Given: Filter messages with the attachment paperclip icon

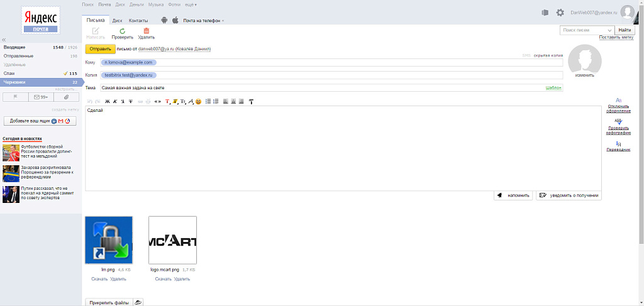Looking at the screenshot, I should 67,97.
